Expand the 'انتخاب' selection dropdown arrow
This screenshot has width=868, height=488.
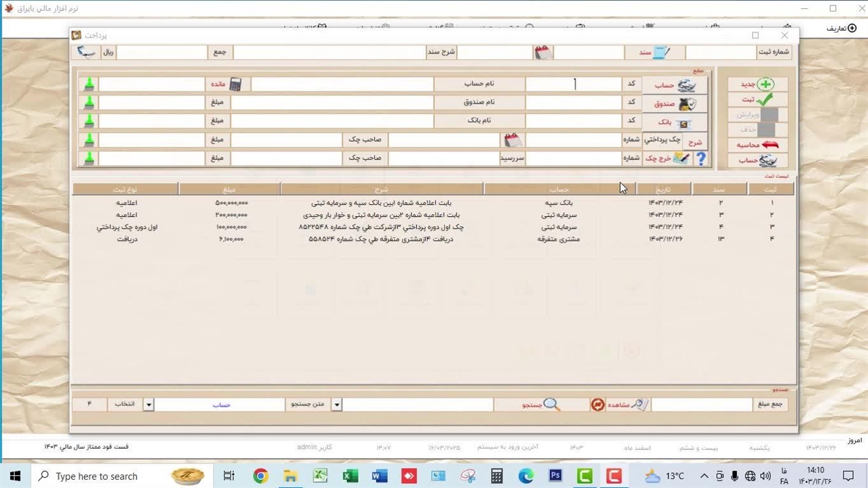click(149, 405)
